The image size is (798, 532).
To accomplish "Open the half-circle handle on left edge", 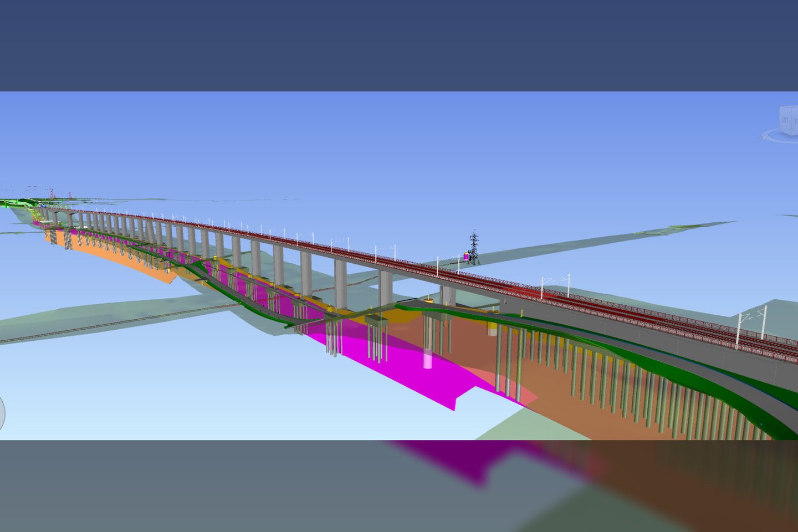I will pos(2,413).
